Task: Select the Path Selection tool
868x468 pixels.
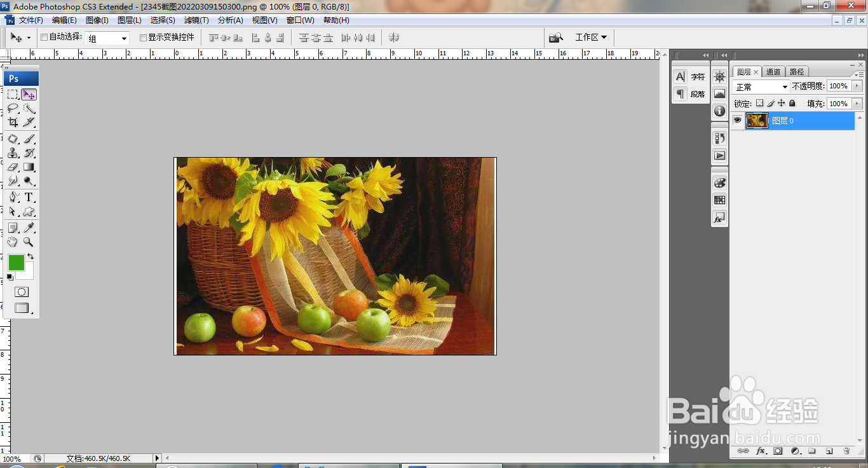Action: [x=13, y=211]
